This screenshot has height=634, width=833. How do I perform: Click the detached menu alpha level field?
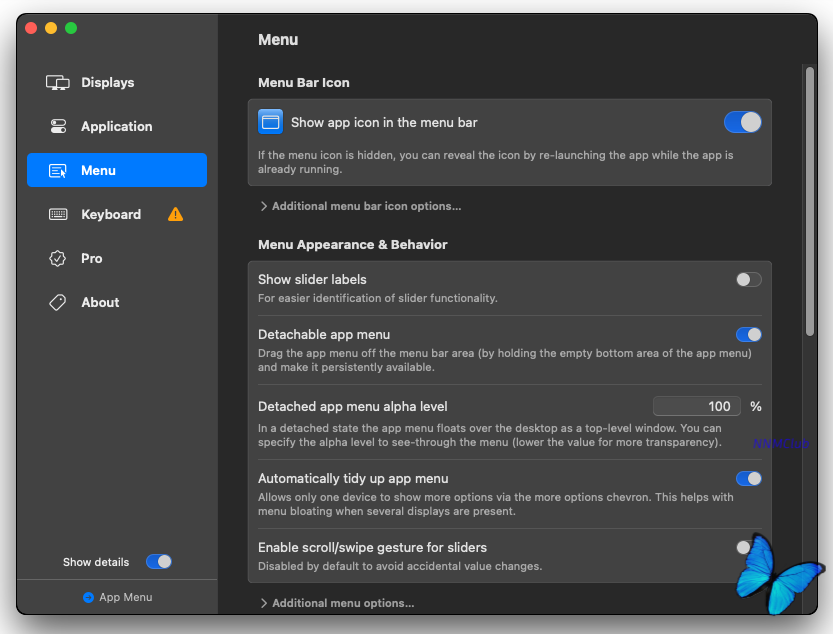click(x=696, y=406)
